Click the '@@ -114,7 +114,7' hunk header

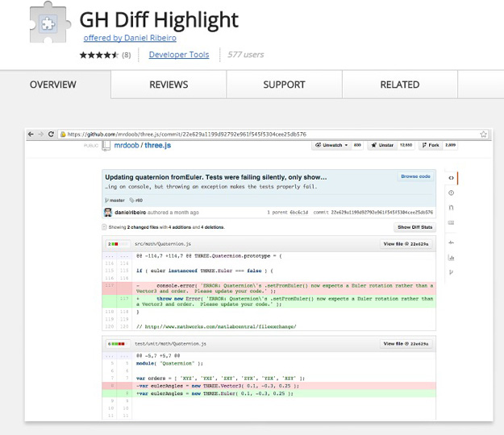tap(209, 256)
